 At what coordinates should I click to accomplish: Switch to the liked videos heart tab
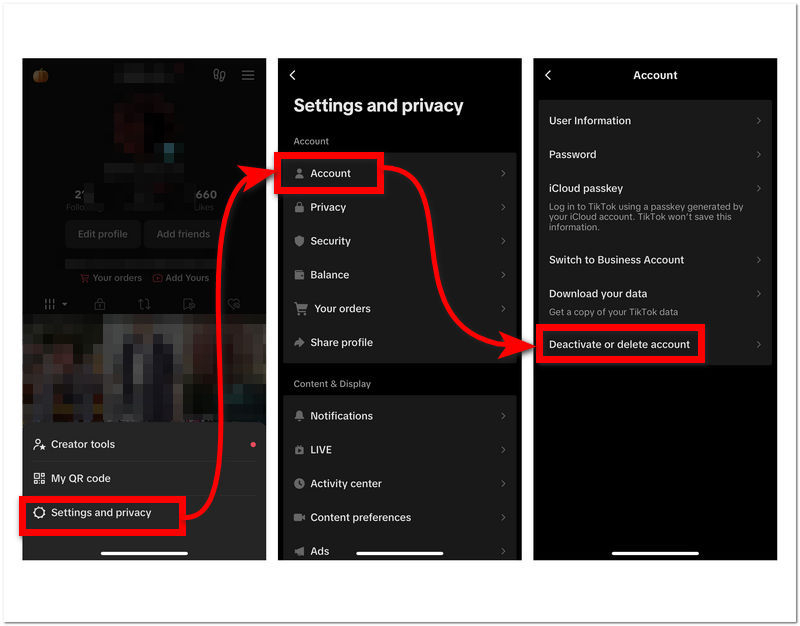[x=234, y=305]
